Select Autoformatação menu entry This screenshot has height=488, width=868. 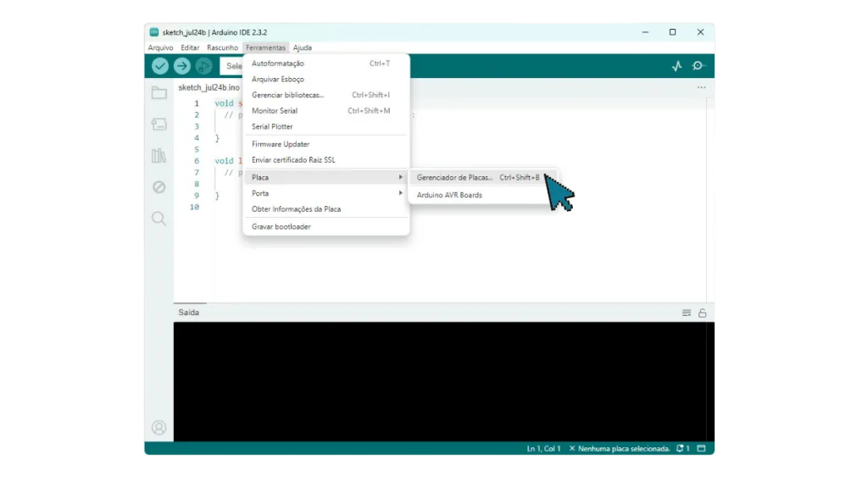tap(326, 64)
